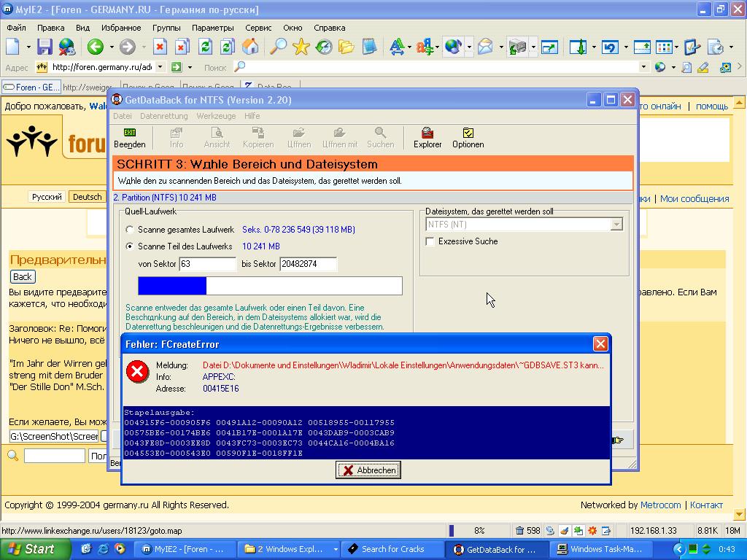The width and height of the screenshot is (747, 560).
Task: Click the von Sektor input field
Action: coord(207,264)
